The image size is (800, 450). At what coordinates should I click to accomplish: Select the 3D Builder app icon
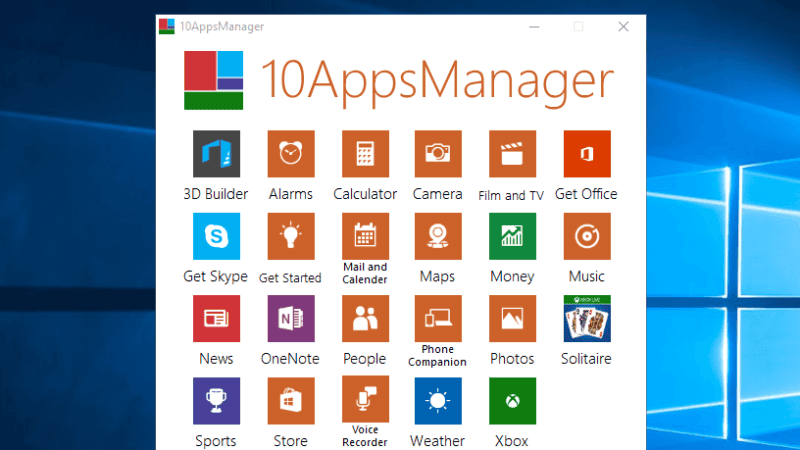(x=216, y=154)
